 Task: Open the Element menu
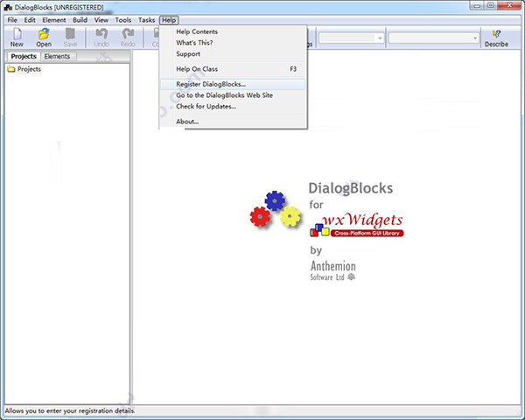pyautogui.click(x=54, y=20)
